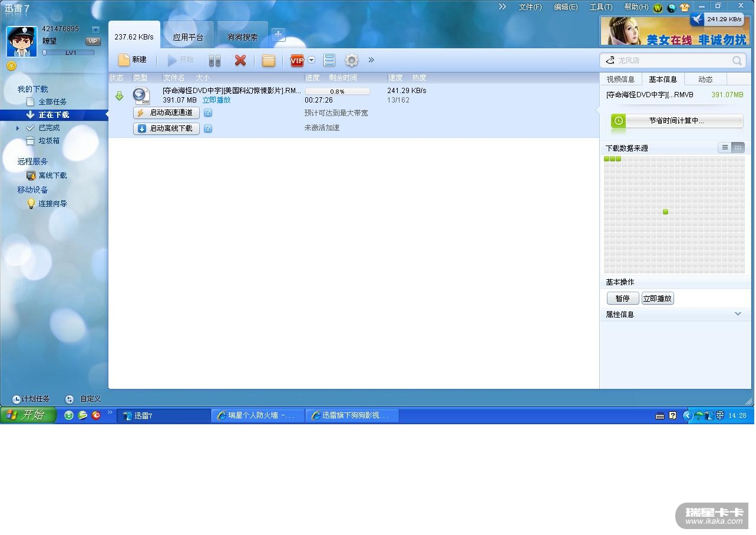Open the 工具(T) menu
Image resolution: width=756 pixels, height=535 pixels.
(600, 7)
